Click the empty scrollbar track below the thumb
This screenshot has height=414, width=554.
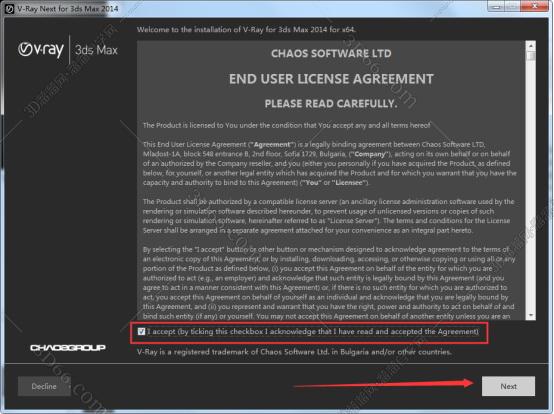(530, 185)
